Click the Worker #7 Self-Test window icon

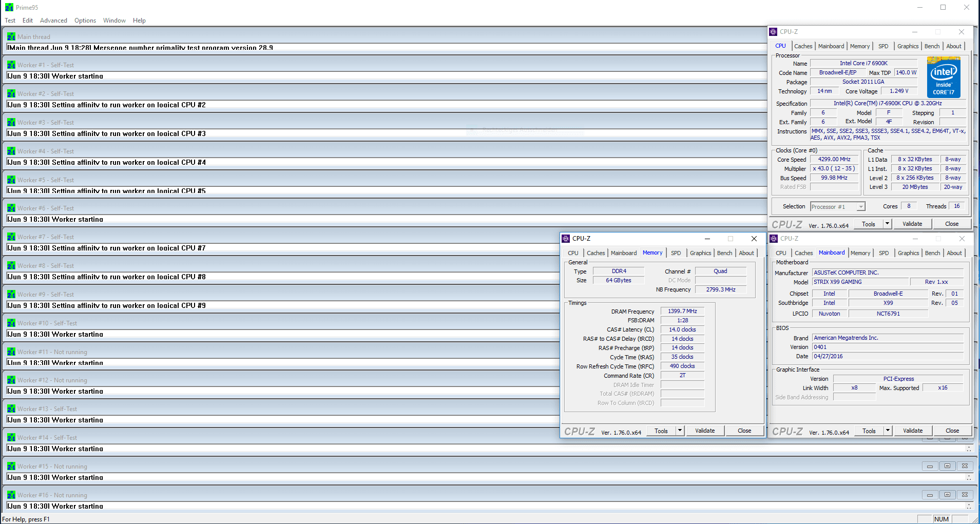[11, 237]
